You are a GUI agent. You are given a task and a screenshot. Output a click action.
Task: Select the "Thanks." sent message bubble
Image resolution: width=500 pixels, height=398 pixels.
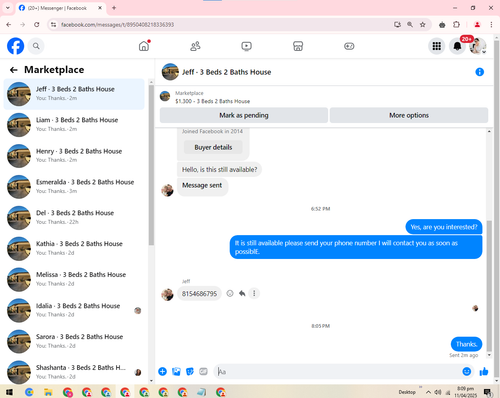pyautogui.click(x=466, y=344)
